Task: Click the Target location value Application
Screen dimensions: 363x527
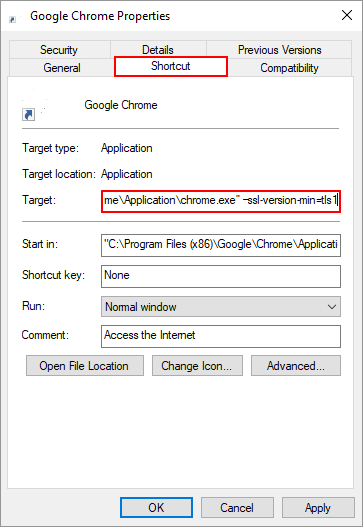Action: 127,174
